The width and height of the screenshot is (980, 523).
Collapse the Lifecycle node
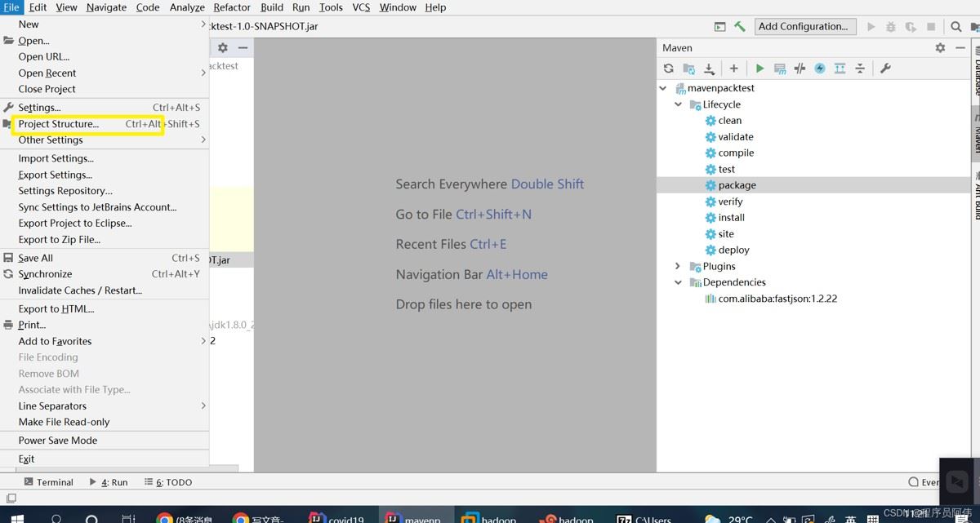tap(678, 104)
